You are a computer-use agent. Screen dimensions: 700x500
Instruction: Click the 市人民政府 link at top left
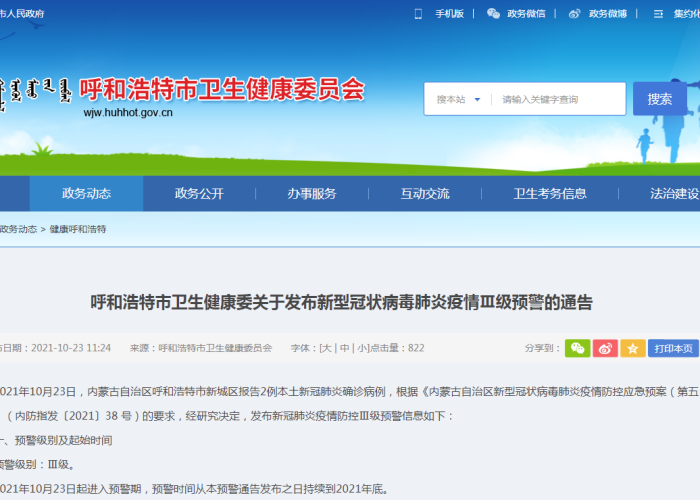point(22,14)
